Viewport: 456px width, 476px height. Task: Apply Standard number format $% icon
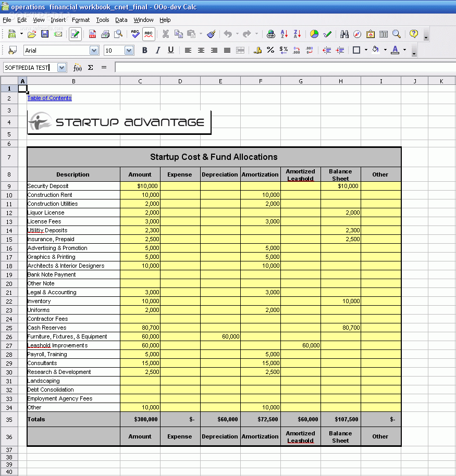[284, 51]
